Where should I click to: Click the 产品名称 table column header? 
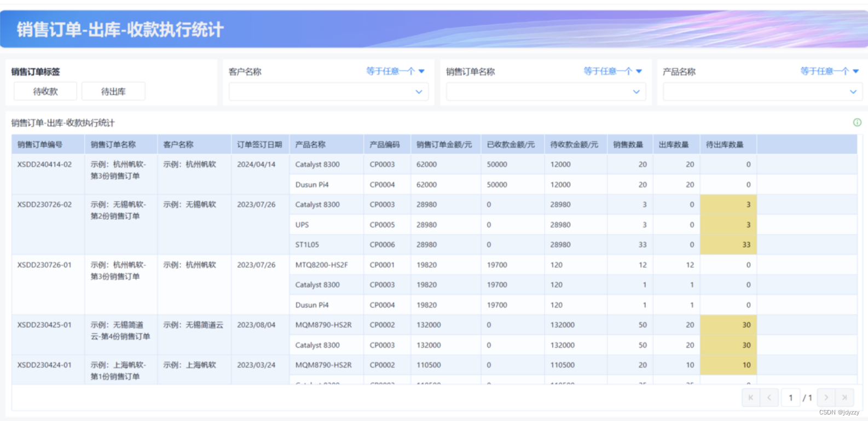[326, 144]
